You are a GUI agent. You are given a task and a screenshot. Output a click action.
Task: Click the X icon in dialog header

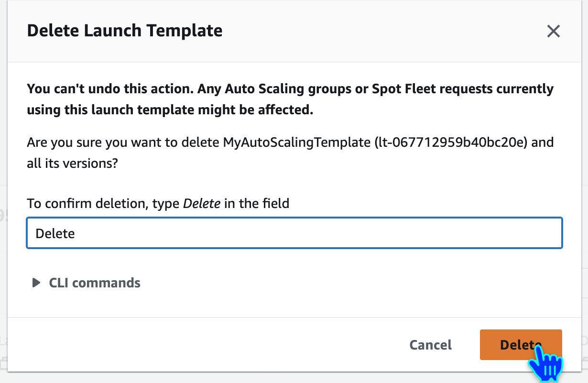point(553,32)
